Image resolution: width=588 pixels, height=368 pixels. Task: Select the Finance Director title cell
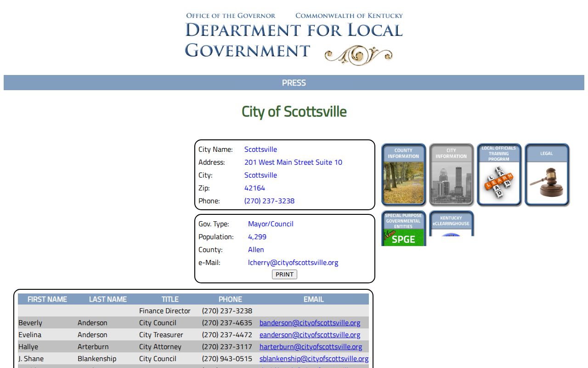[x=165, y=311]
